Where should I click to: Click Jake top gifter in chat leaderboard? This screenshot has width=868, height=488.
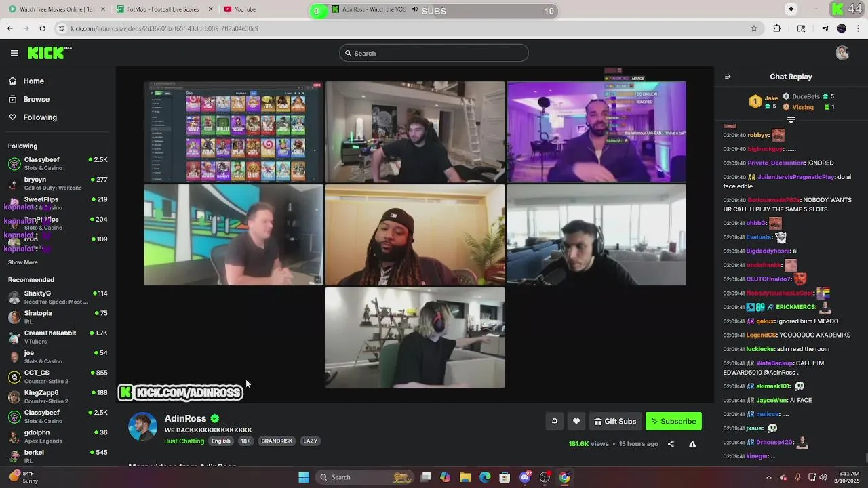pyautogui.click(x=764, y=102)
